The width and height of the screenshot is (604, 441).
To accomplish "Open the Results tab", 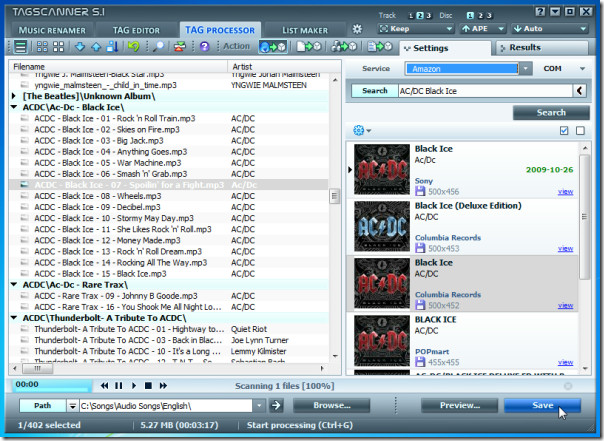I will point(542,48).
